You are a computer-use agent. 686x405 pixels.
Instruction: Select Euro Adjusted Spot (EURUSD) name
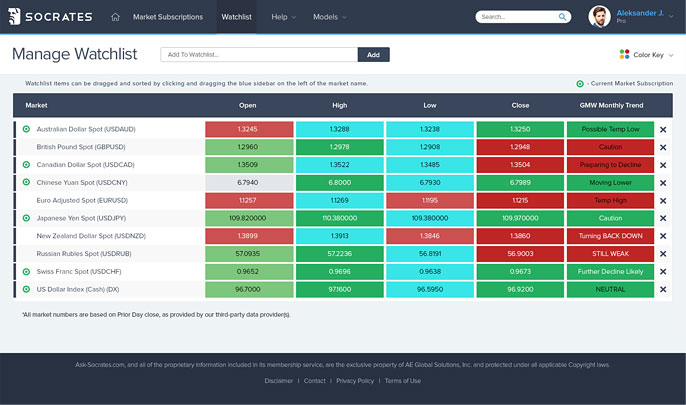(x=82, y=200)
